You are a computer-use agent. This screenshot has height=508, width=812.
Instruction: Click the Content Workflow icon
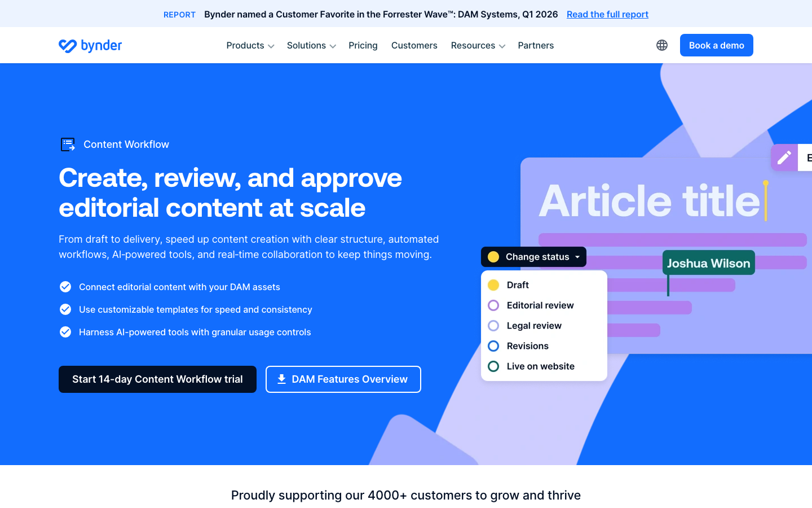tap(68, 144)
